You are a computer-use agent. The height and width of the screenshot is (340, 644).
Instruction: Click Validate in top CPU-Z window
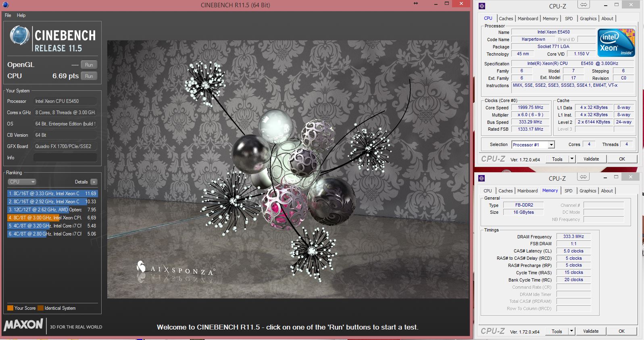click(x=591, y=159)
